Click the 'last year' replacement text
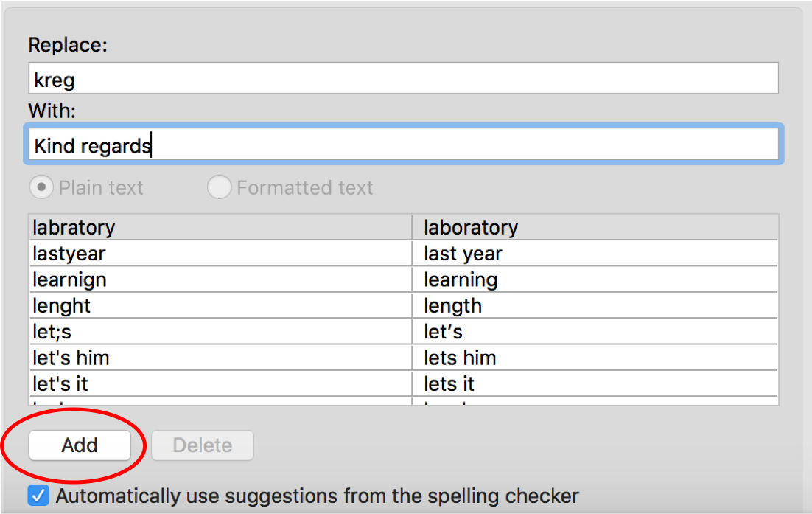Image resolution: width=812 pixels, height=514 pixels. [463, 254]
